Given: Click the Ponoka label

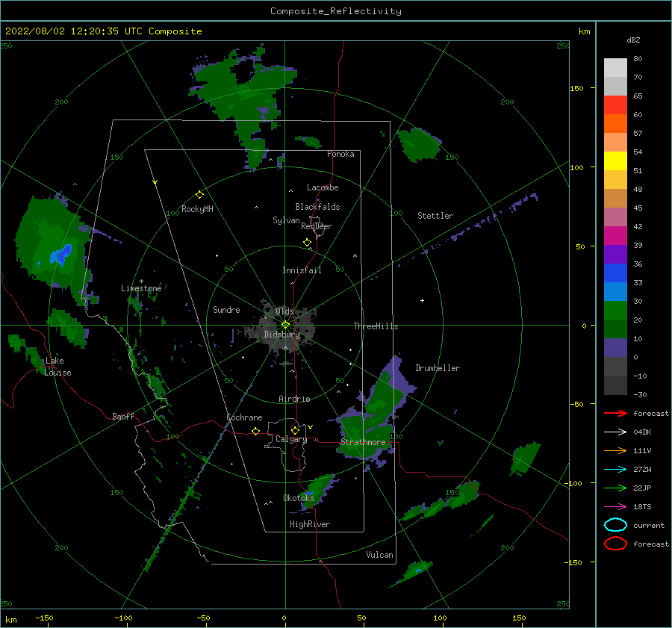Looking at the screenshot, I should (x=340, y=154).
